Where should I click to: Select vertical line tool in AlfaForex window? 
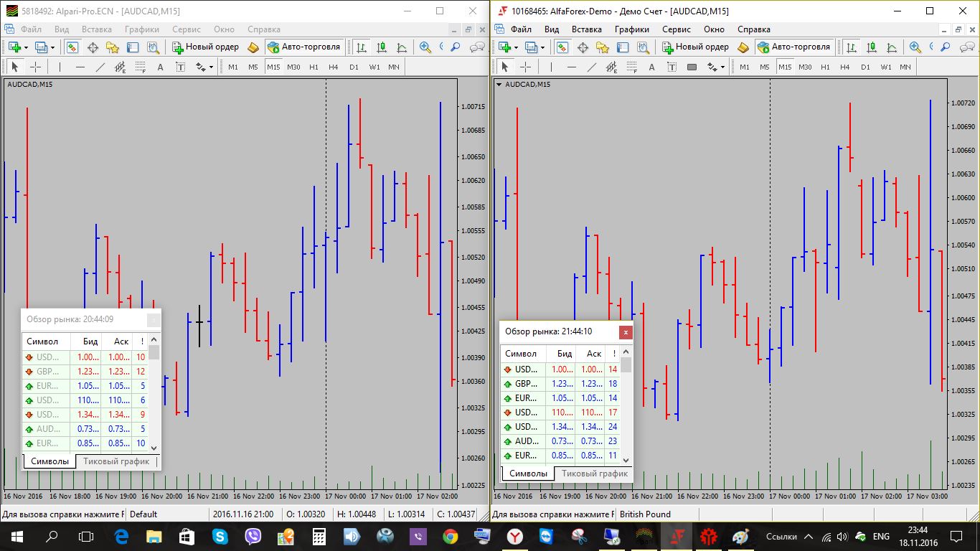[x=551, y=67]
